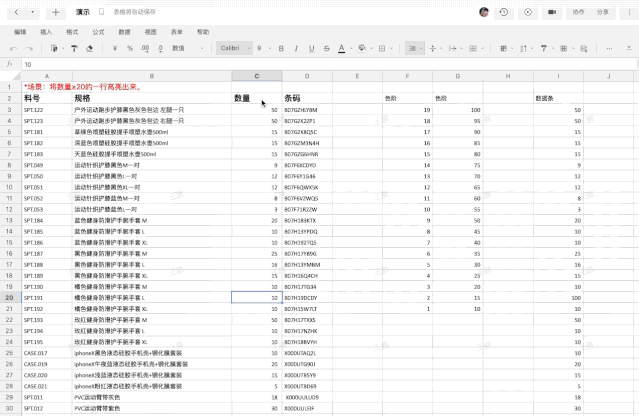Open the 视图 menu
Viewport: 639px width, 416px height.
click(x=150, y=32)
